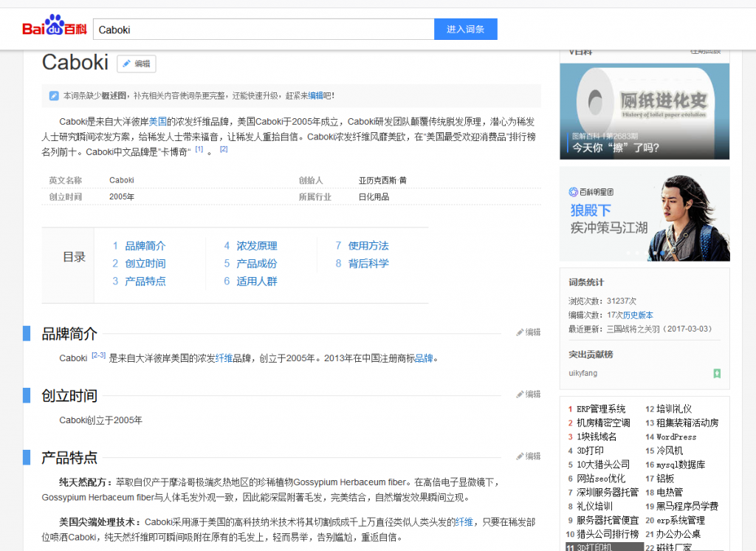Jump to 创立时间 in contents
Screen dimensions: 756x551
click(x=145, y=264)
